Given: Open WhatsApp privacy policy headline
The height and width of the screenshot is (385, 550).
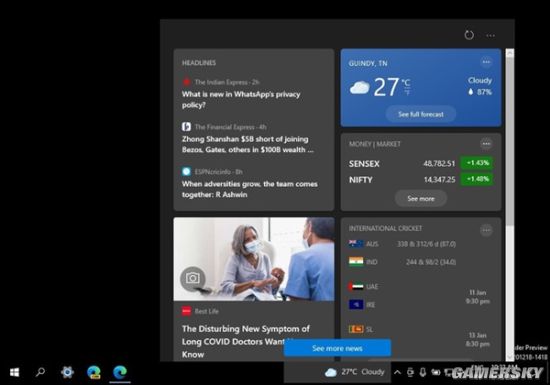Looking at the screenshot, I should (x=241, y=100).
